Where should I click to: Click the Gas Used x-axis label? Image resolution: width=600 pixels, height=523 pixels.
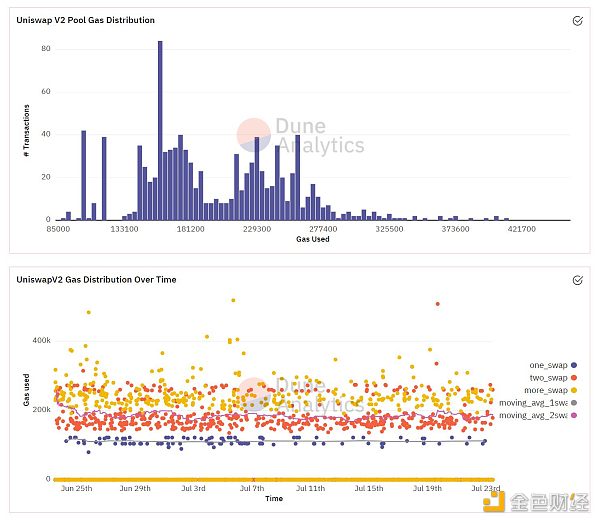[313, 239]
